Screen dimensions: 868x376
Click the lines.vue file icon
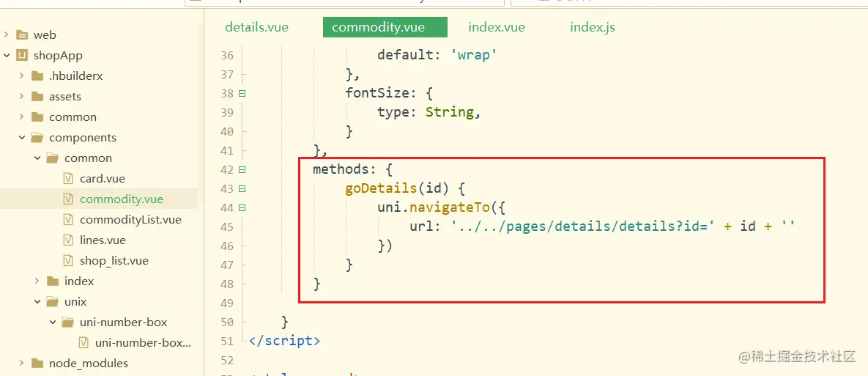(69, 240)
